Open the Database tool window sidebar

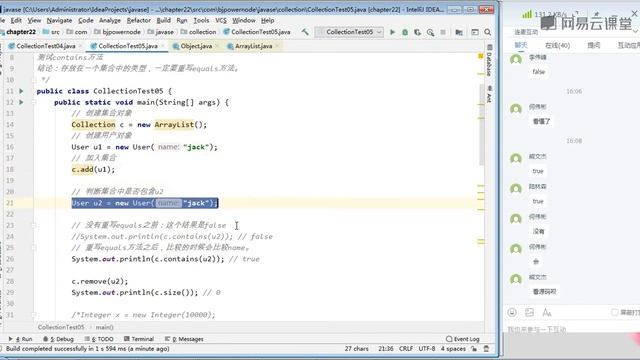point(489,60)
